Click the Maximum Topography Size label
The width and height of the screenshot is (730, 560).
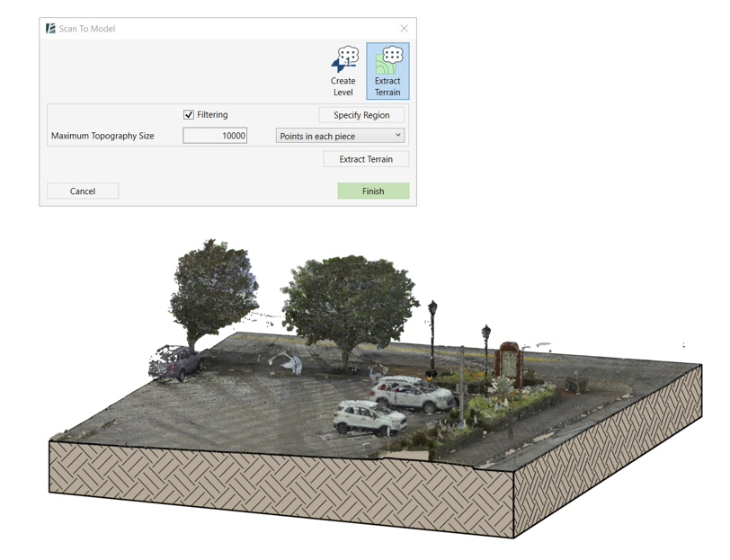click(x=102, y=136)
